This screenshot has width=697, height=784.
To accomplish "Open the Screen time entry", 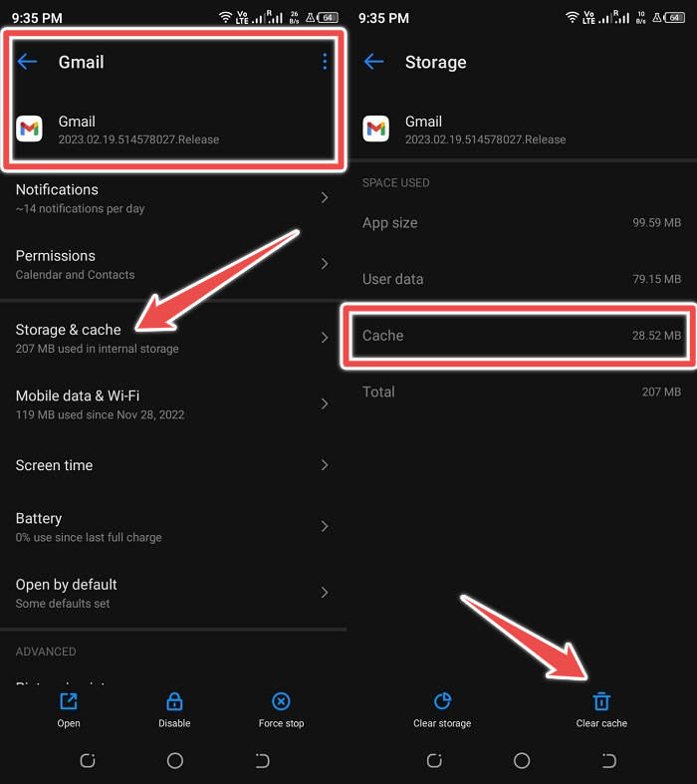I will 173,465.
